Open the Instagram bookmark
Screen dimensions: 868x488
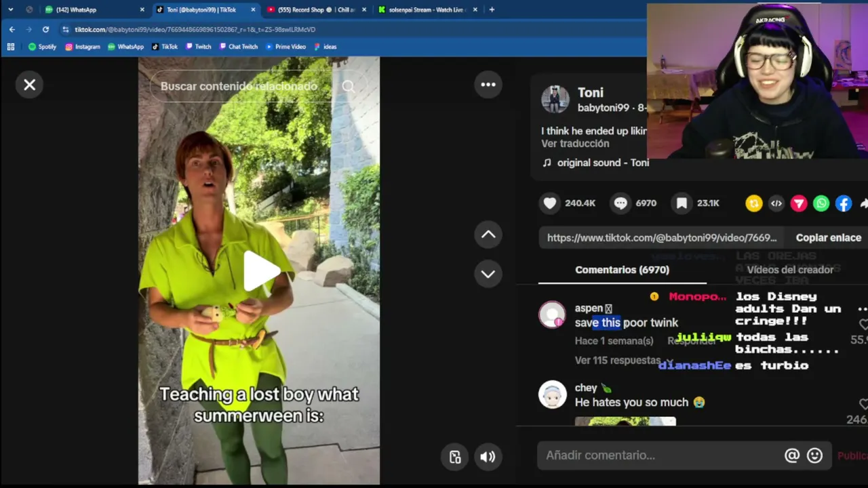[82, 47]
